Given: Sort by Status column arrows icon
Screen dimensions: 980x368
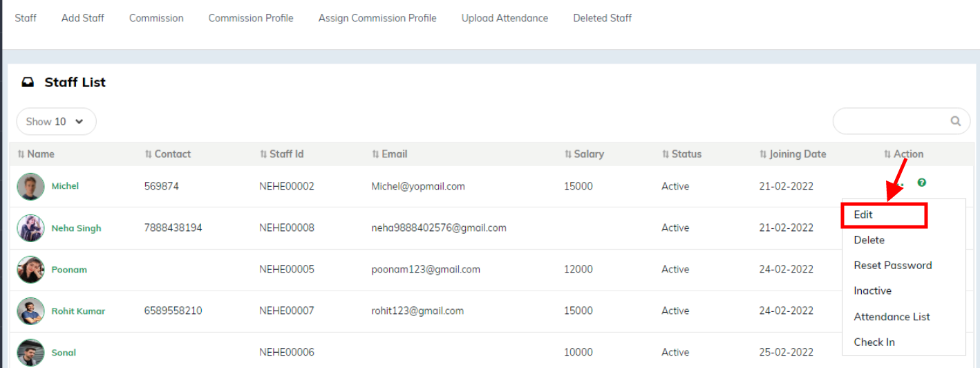Looking at the screenshot, I should click(x=666, y=154).
